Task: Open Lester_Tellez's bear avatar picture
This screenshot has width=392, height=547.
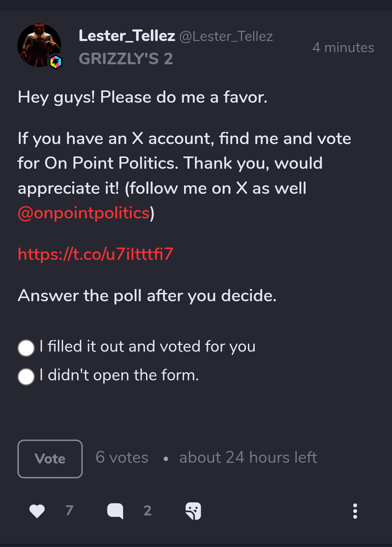Action: (x=39, y=46)
